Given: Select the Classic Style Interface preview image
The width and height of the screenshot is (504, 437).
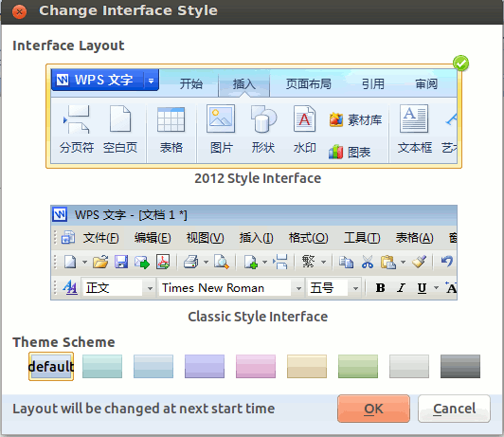Looking at the screenshot, I should 254,252.
